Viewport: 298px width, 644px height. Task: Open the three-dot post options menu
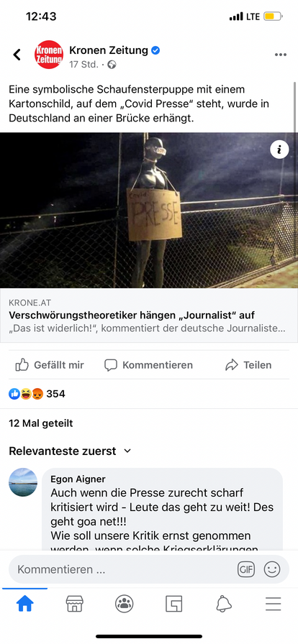[x=280, y=55]
